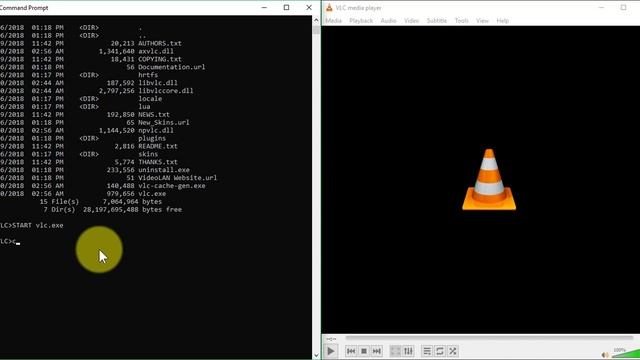
Task: Click the 'VLC media player' window title
Action: click(x=358, y=8)
